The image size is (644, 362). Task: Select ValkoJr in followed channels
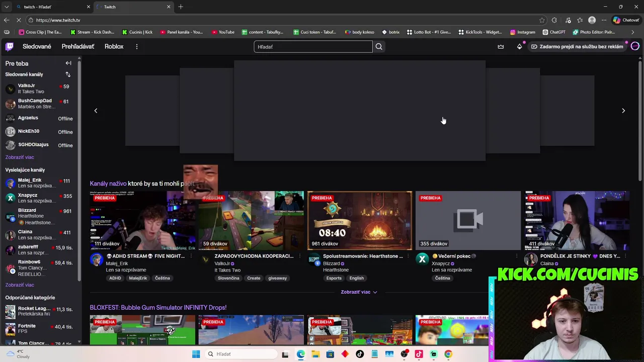(x=39, y=88)
